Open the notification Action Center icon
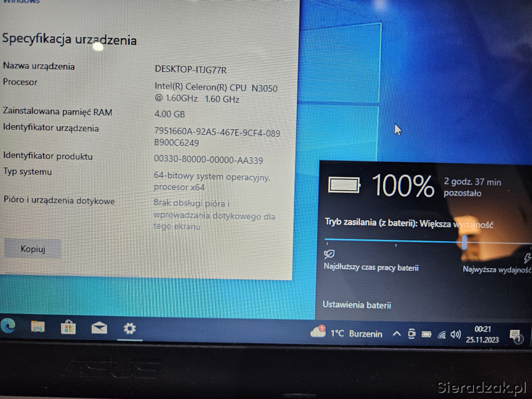This screenshot has height=399, width=532. pos(515,335)
